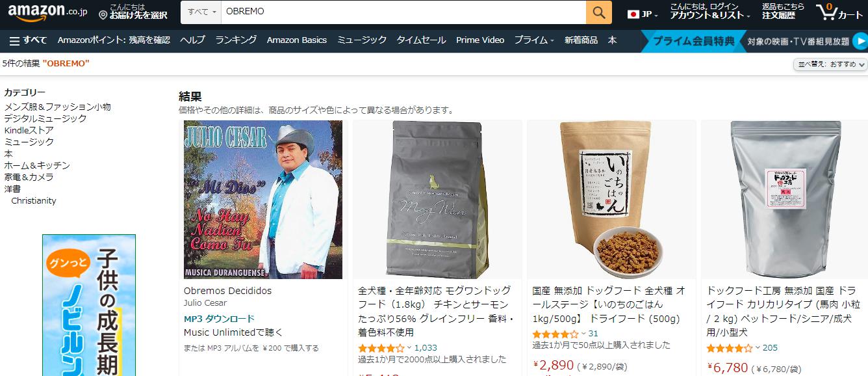Select delivery location pin icon
The height and width of the screenshot is (376, 868).
coord(103,15)
